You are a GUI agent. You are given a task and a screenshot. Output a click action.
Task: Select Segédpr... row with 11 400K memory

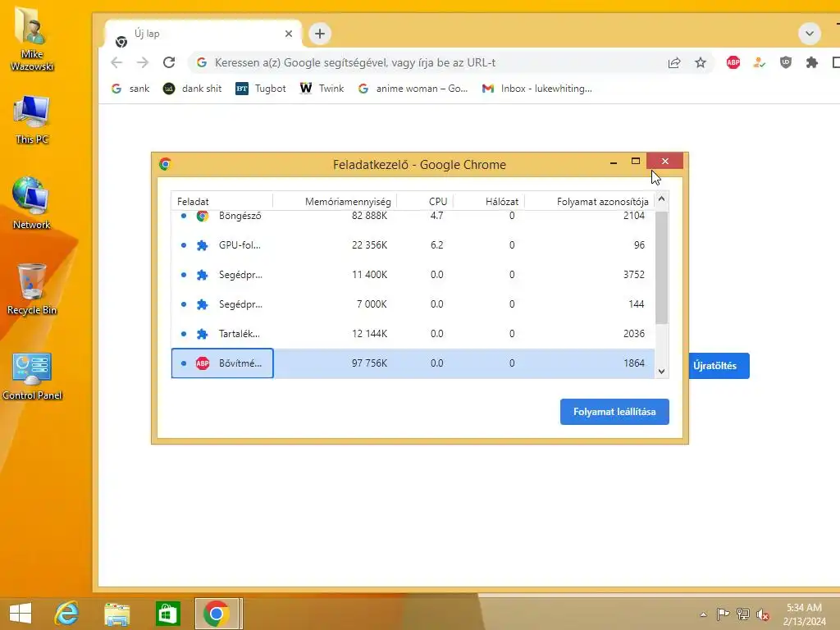coord(413,275)
